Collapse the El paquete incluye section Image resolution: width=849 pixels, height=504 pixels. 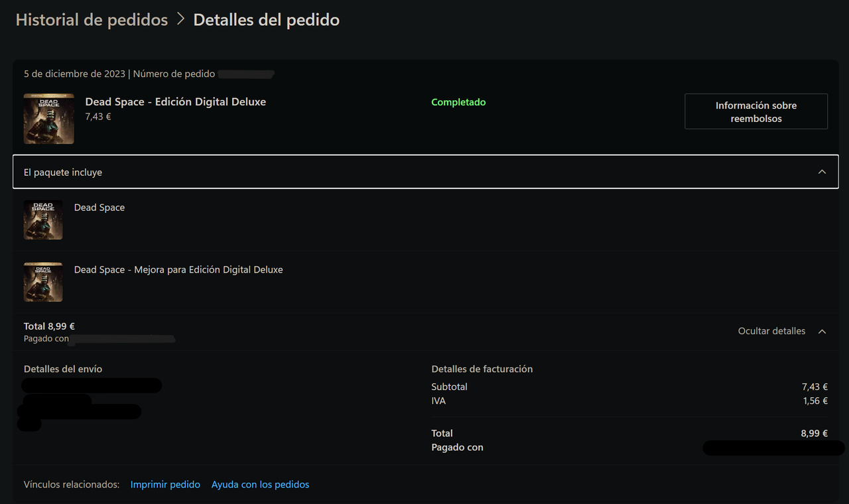tap(426, 172)
